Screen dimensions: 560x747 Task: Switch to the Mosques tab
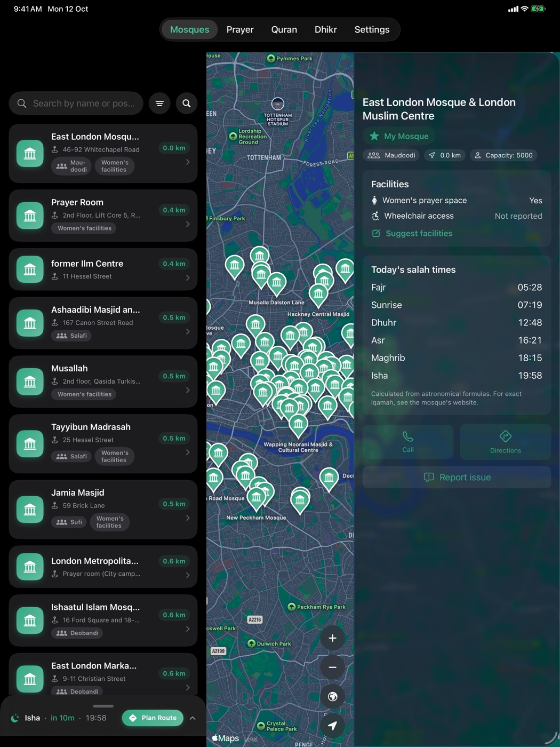click(189, 29)
